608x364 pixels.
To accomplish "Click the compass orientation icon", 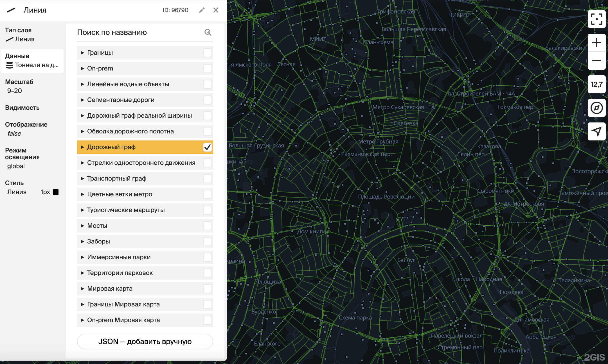I will tap(596, 108).
